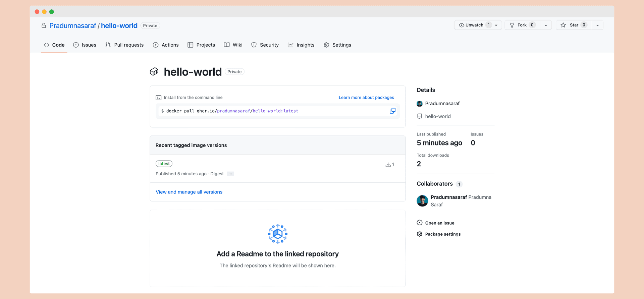Click the macOS green maximize window button
This screenshot has width=644, height=299.
pyautogui.click(x=52, y=12)
